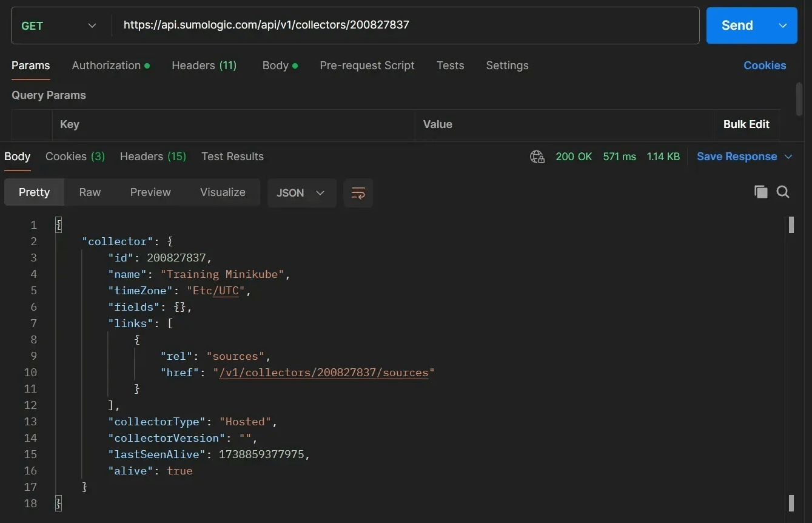Open the Cookies link
This screenshot has height=523, width=812.
coord(764,66)
